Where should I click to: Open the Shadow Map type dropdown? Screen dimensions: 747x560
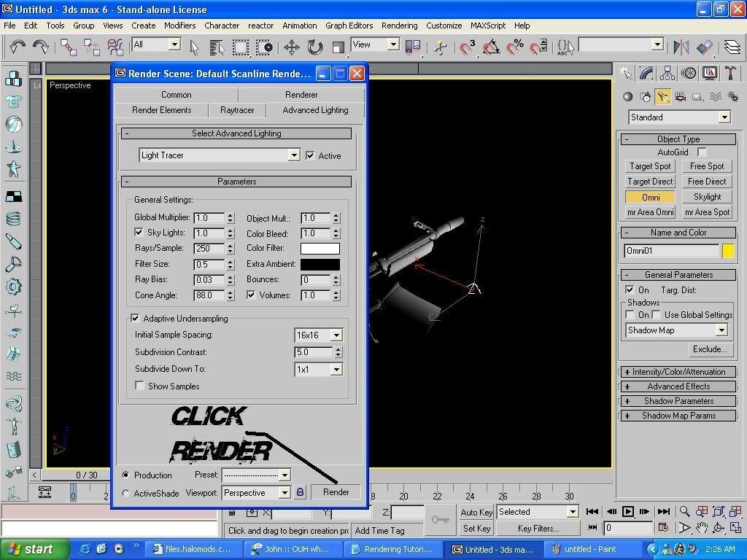point(721,330)
